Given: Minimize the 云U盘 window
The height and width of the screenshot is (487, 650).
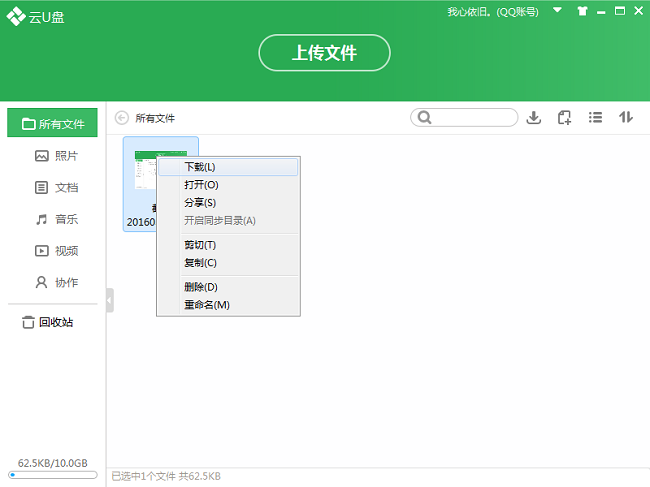Looking at the screenshot, I should tap(601, 12).
